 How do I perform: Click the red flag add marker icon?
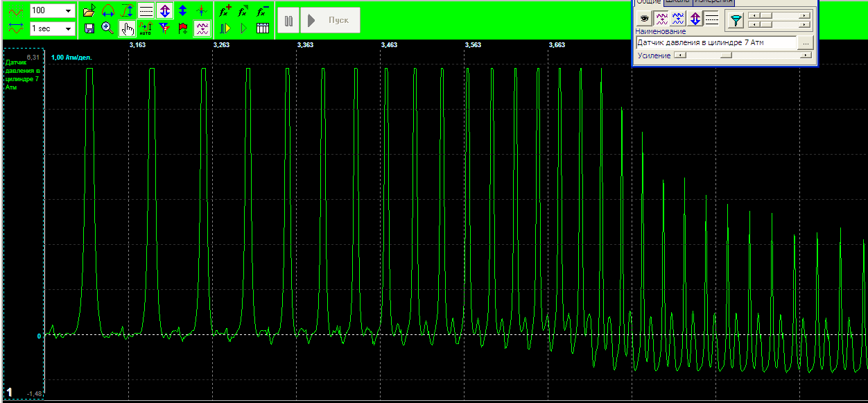click(x=183, y=28)
